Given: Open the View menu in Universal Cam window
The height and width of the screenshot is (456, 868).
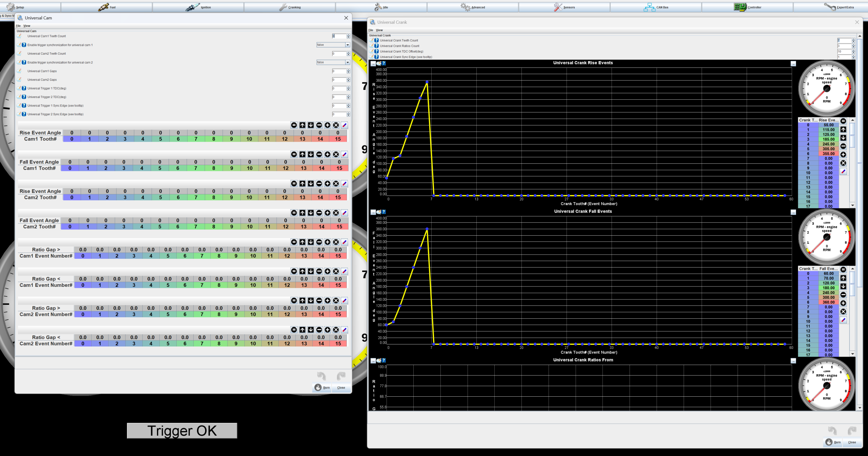Looking at the screenshot, I should click(x=27, y=26).
